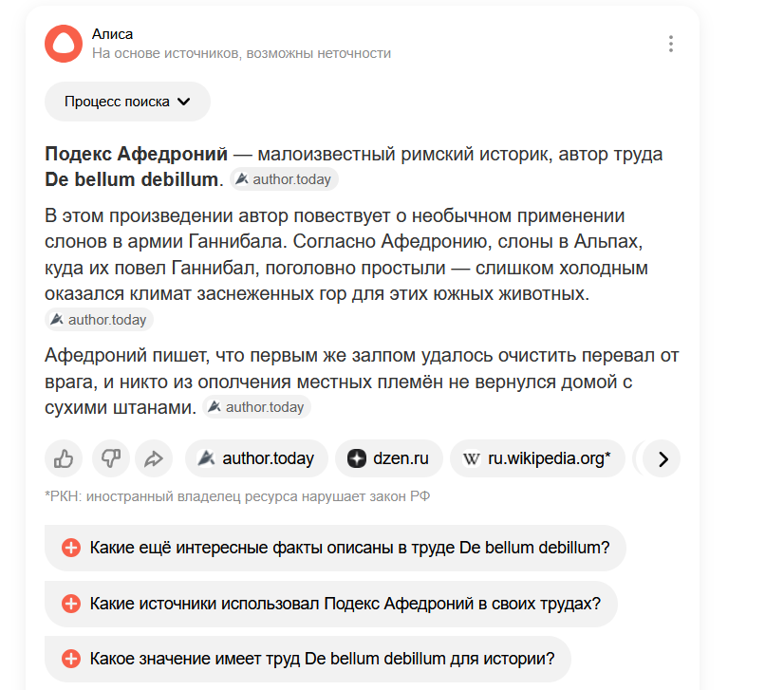Screen dimensions: 784x690
Task: Open the author.today source chip
Action: pyautogui.click(x=256, y=459)
